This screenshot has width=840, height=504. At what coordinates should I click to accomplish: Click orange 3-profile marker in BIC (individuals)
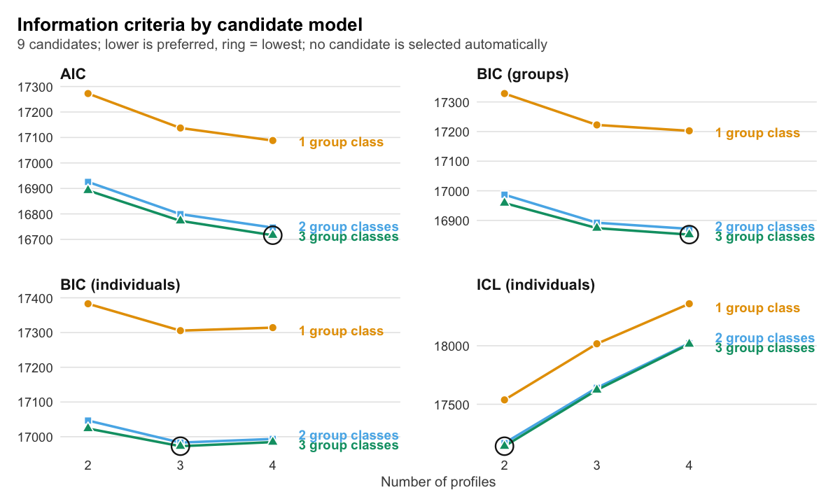[180, 330]
